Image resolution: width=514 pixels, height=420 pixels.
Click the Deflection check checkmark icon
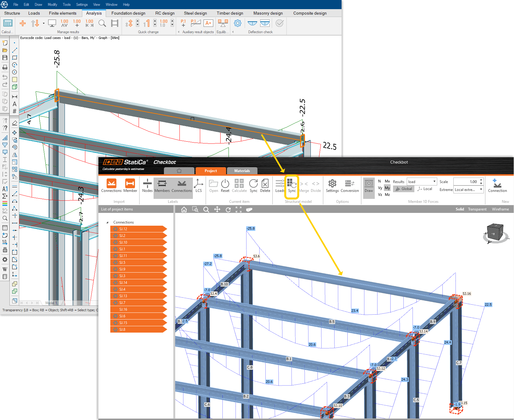(x=279, y=23)
